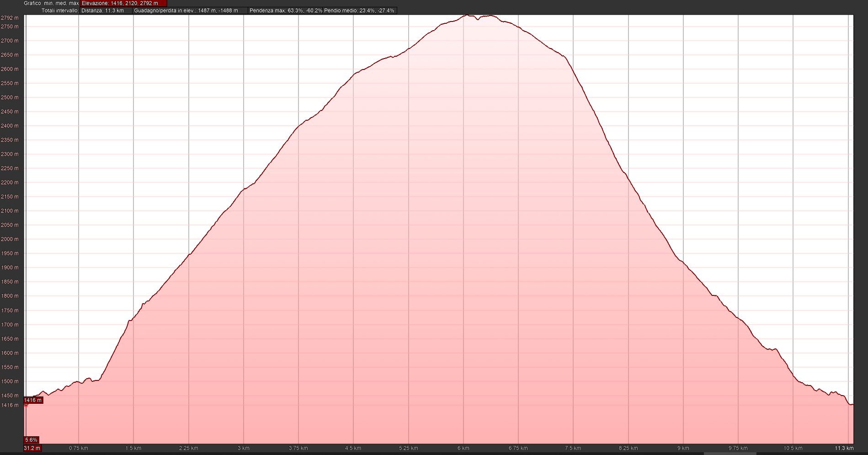Click the 0.75 km distance axis label
868x455 pixels.
(79, 448)
